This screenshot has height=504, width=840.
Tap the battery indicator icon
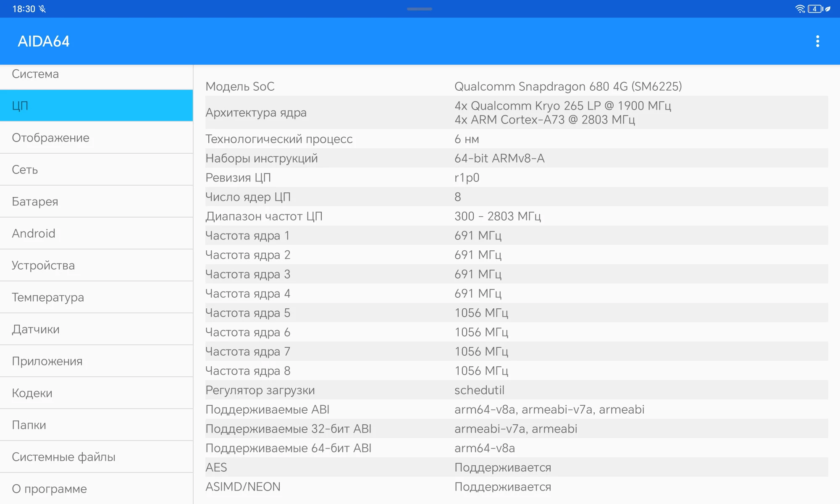(x=815, y=9)
